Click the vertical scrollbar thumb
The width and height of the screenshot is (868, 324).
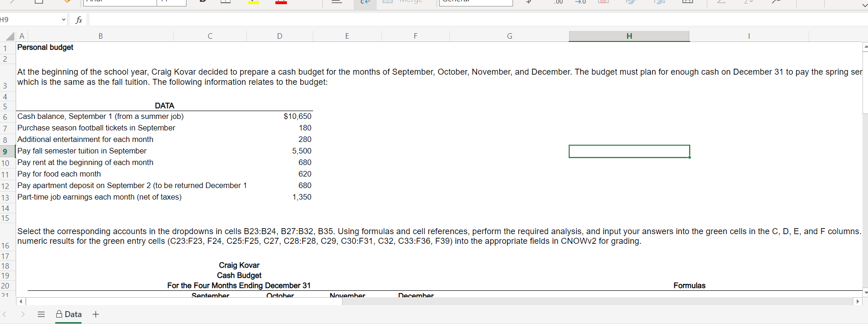865,82
